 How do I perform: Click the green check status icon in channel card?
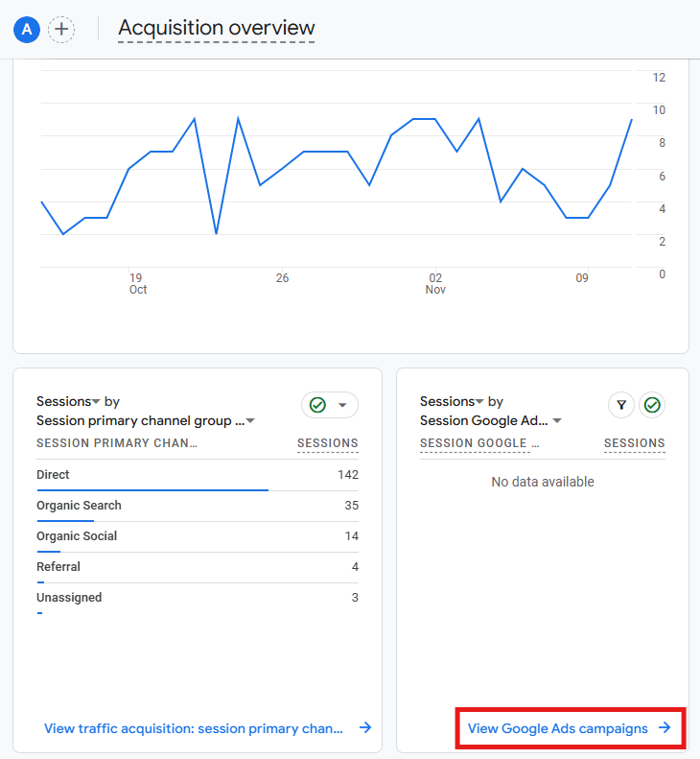pyautogui.click(x=317, y=405)
